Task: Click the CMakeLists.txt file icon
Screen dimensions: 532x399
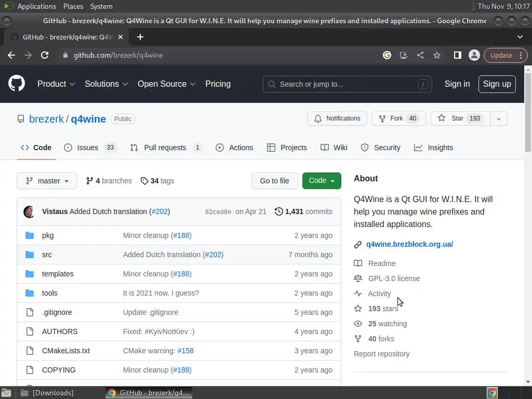Action: [30, 351]
